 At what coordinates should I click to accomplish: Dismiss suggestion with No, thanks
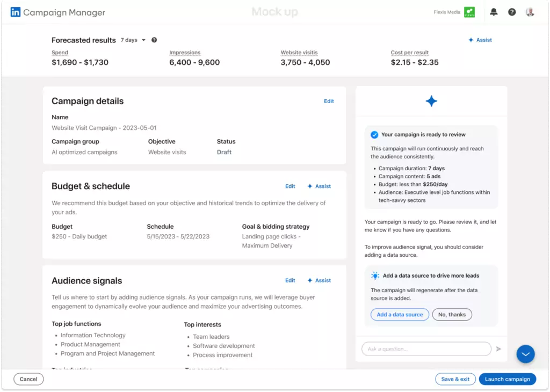[452, 315]
